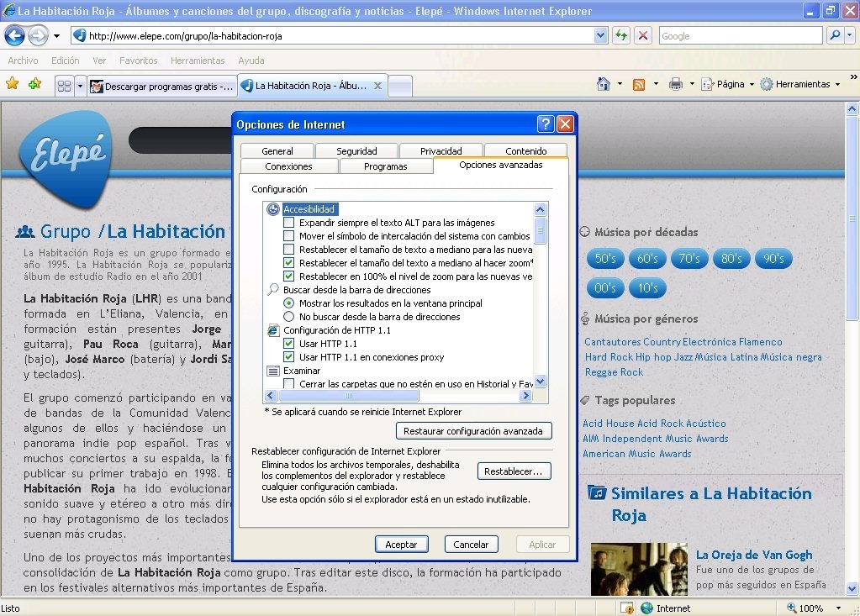Click the settings list scroll right arrow
The width and height of the screenshot is (860, 616).
click(x=525, y=395)
